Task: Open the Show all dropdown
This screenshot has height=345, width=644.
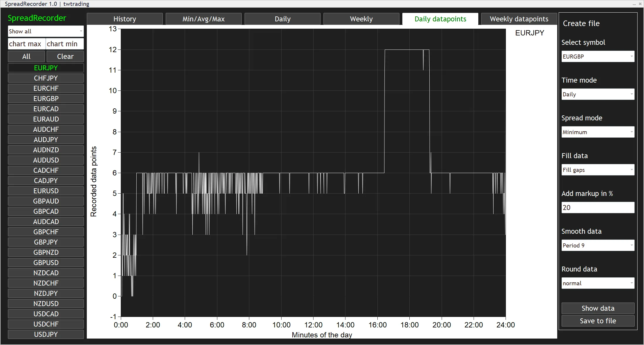Action: click(46, 31)
